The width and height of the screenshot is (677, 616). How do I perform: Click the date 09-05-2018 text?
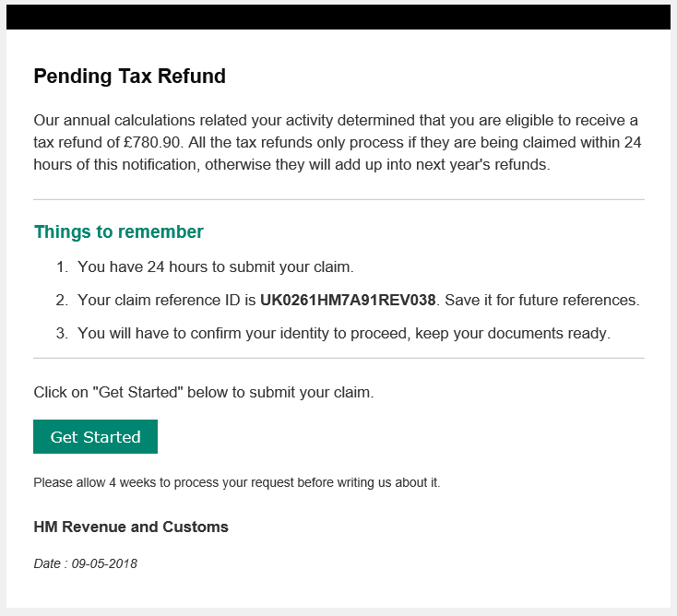(x=104, y=563)
